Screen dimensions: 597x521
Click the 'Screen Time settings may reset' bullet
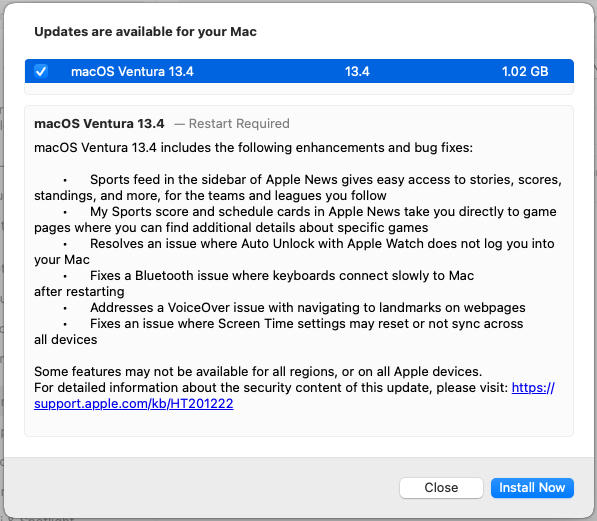click(279, 331)
